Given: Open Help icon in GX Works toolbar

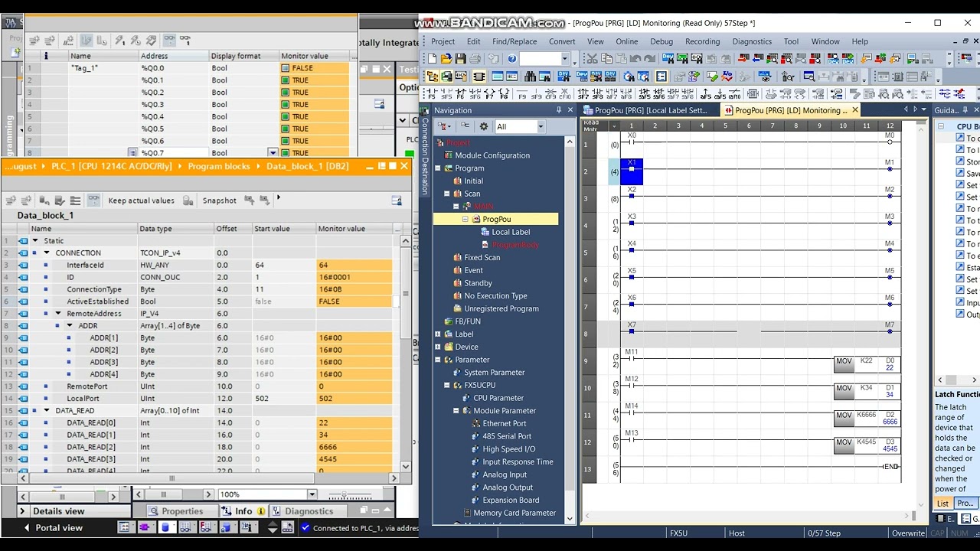Looking at the screenshot, I should pos(512,58).
